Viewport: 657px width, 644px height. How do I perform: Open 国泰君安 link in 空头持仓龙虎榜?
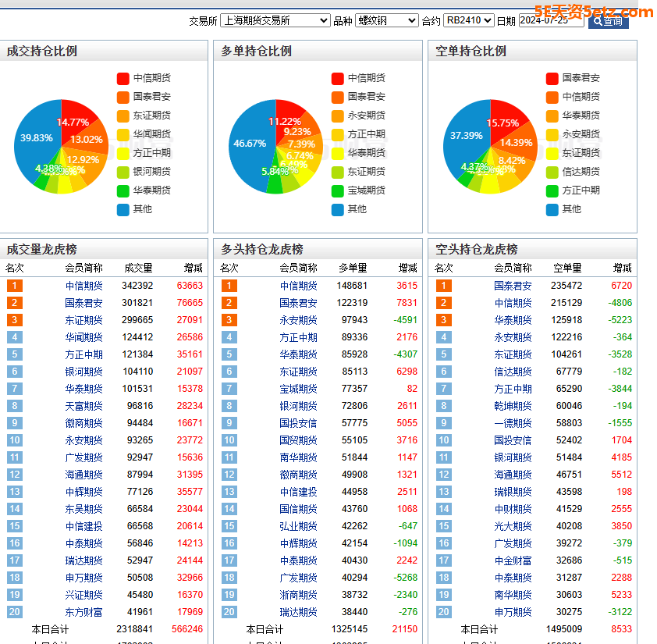point(513,286)
